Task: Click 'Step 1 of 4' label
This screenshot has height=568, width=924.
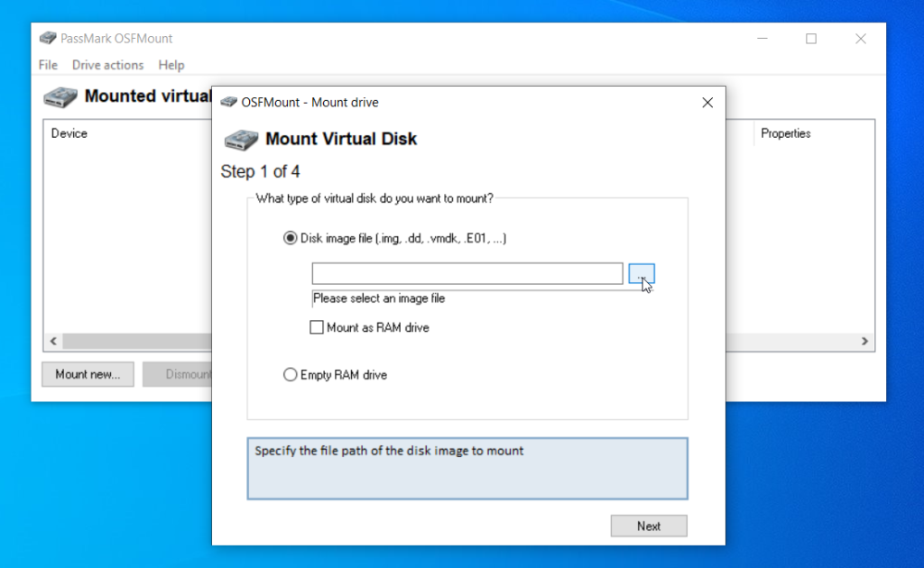Action: pos(260,172)
